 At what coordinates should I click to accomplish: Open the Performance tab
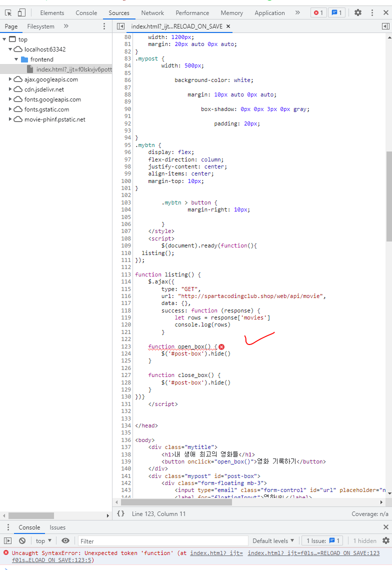point(192,12)
